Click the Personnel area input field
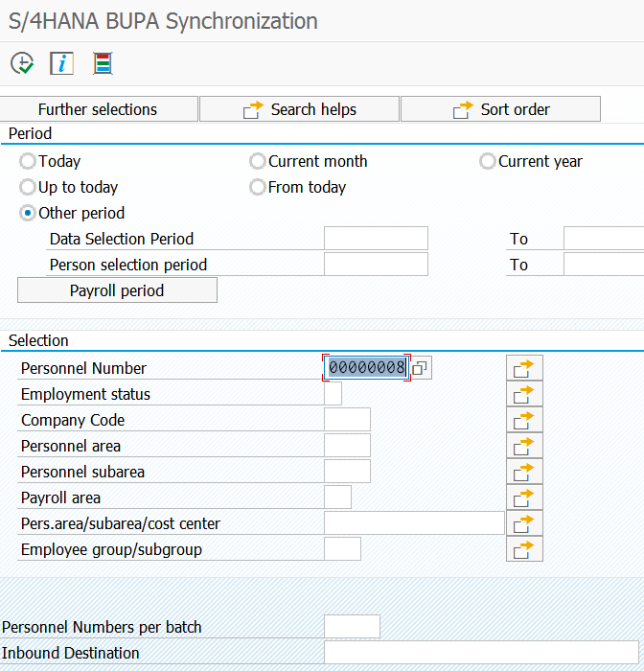The image size is (644, 671). coord(348,446)
